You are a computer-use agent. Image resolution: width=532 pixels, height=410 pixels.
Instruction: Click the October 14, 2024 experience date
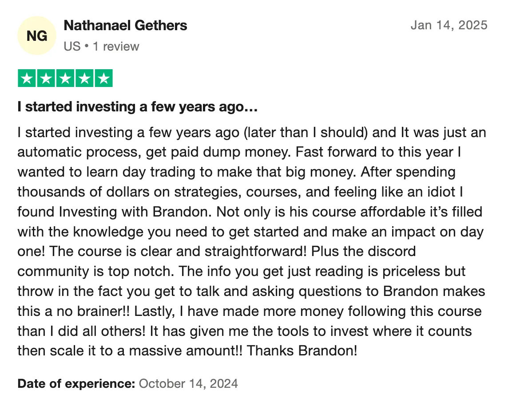[x=188, y=383]
